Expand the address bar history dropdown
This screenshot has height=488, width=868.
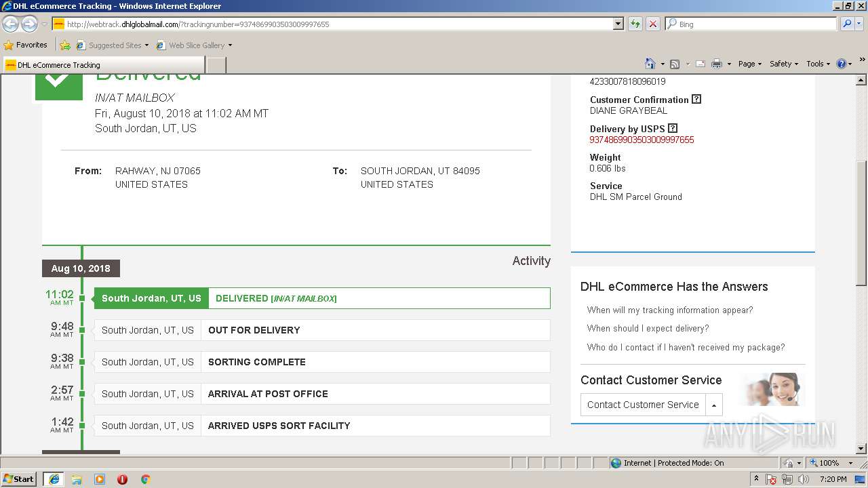(x=618, y=24)
